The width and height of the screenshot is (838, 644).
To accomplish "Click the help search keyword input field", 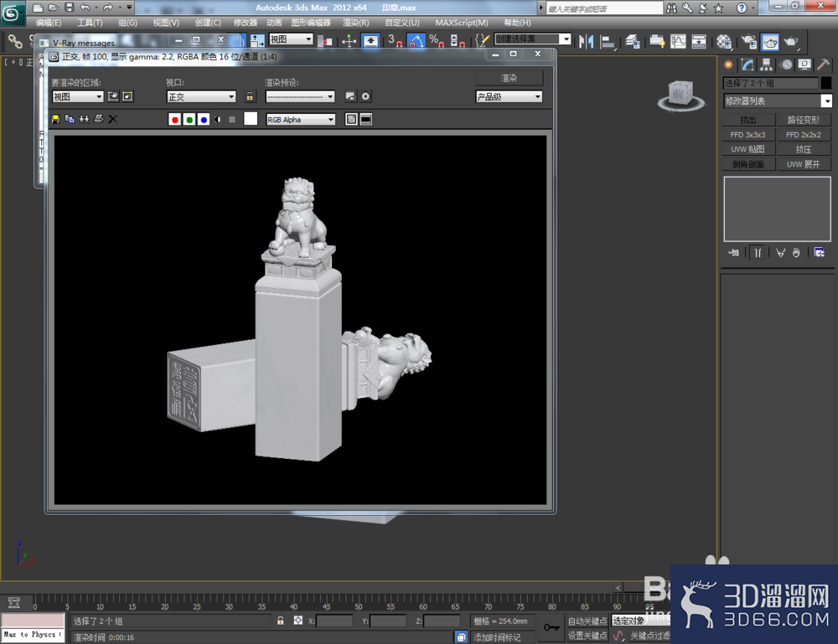I will tap(604, 8).
